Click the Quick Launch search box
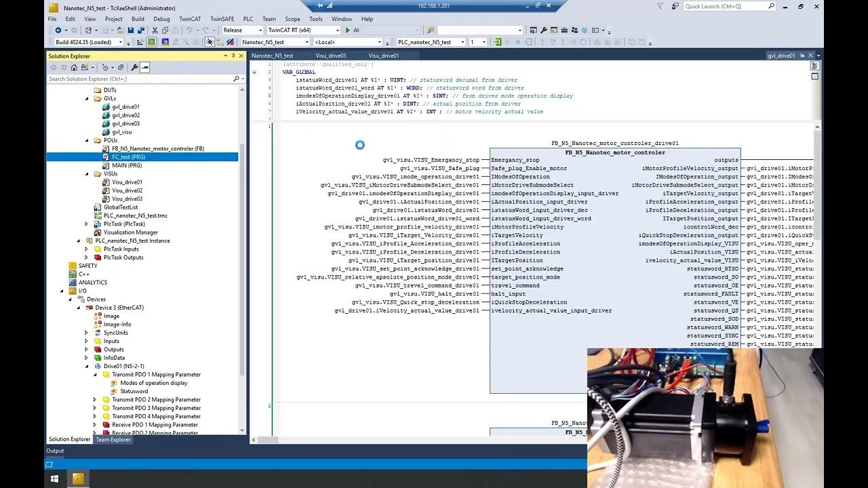This screenshot has width=868, height=488. tap(729, 6)
